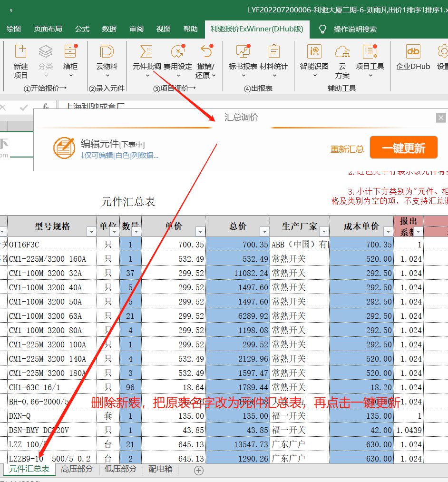
Task: Click the 撤销/还原 undo icon
Action: tap(206, 51)
